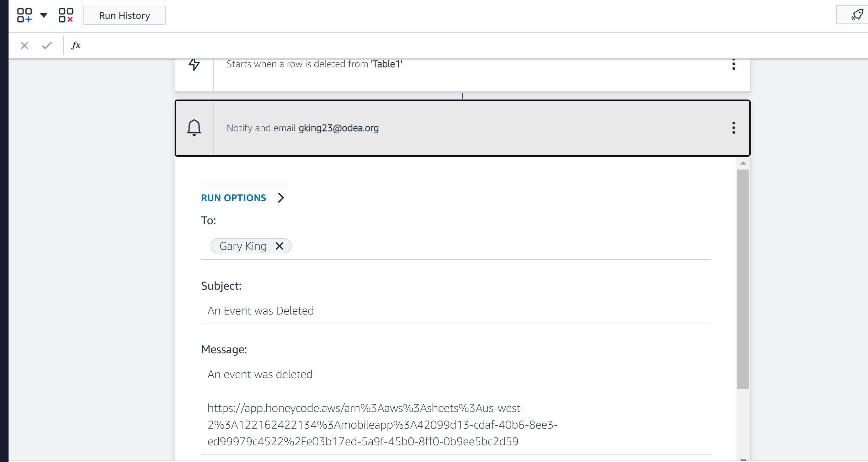The width and height of the screenshot is (868, 462).
Task: Click the fx formula icon
Action: pyautogui.click(x=76, y=45)
